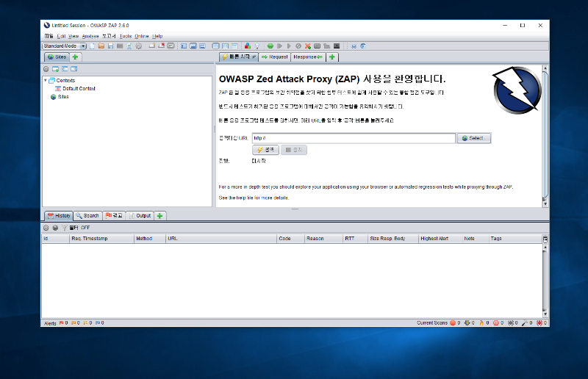Image resolution: width=588 pixels, height=379 pixels.
Task: Show request and response as tabs
Action: click(215, 46)
